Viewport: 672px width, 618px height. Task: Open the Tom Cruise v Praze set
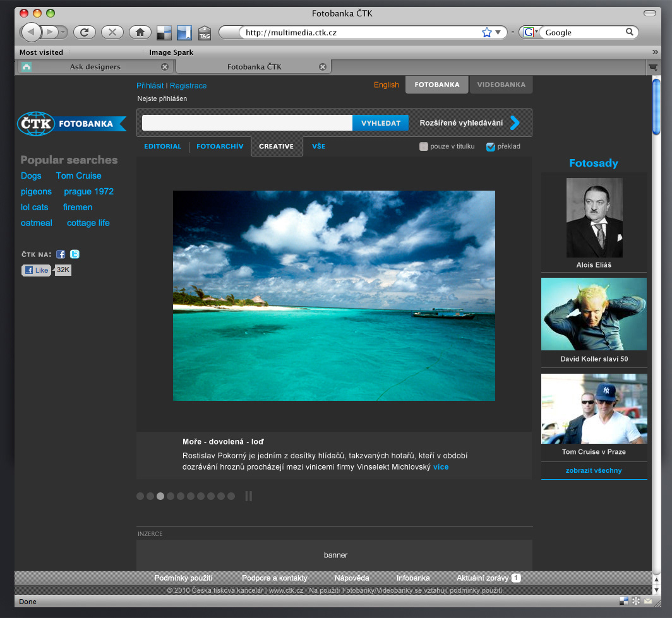594,408
